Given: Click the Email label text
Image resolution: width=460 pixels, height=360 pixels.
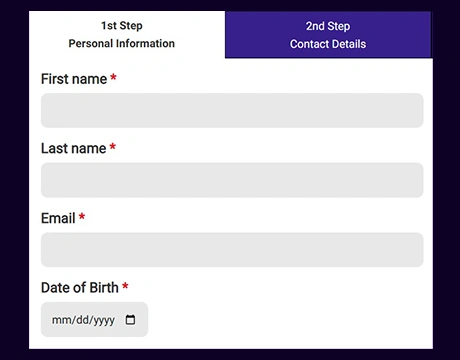Looking at the screenshot, I should pyautogui.click(x=58, y=218).
